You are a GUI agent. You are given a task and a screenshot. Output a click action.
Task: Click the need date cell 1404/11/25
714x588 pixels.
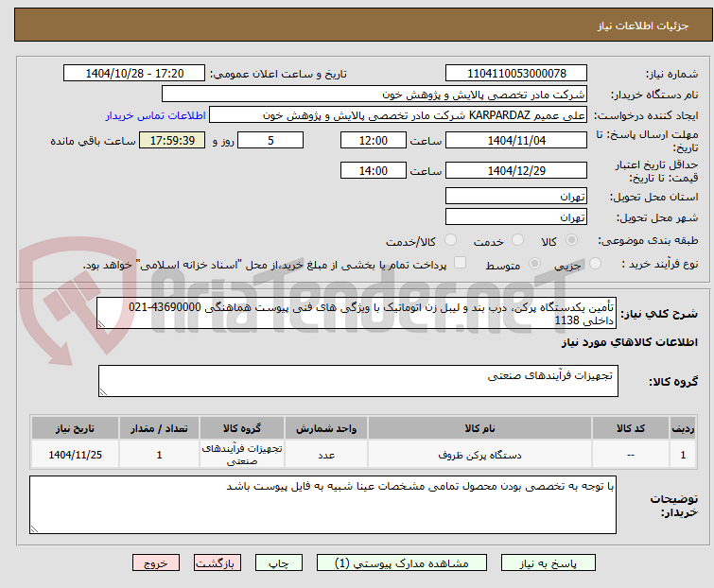pyautogui.click(x=75, y=455)
